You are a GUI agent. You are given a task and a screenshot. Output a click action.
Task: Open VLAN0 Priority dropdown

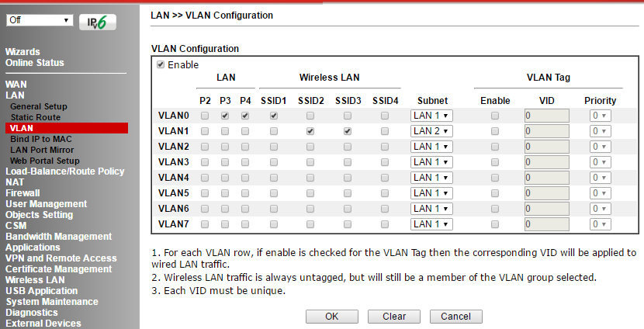pos(599,116)
